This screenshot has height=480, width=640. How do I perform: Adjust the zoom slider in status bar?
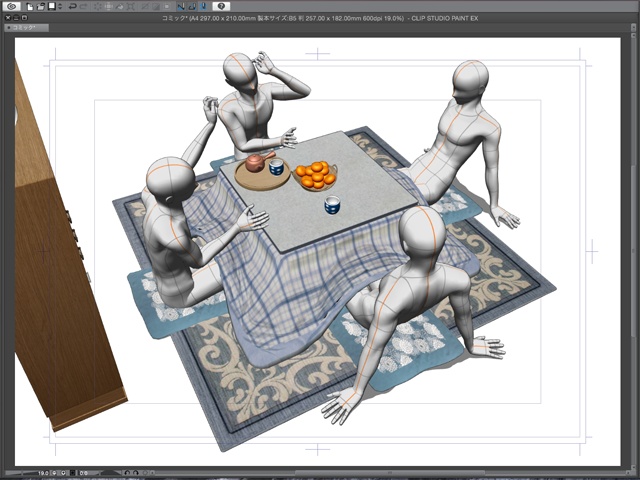tap(21, 473)
